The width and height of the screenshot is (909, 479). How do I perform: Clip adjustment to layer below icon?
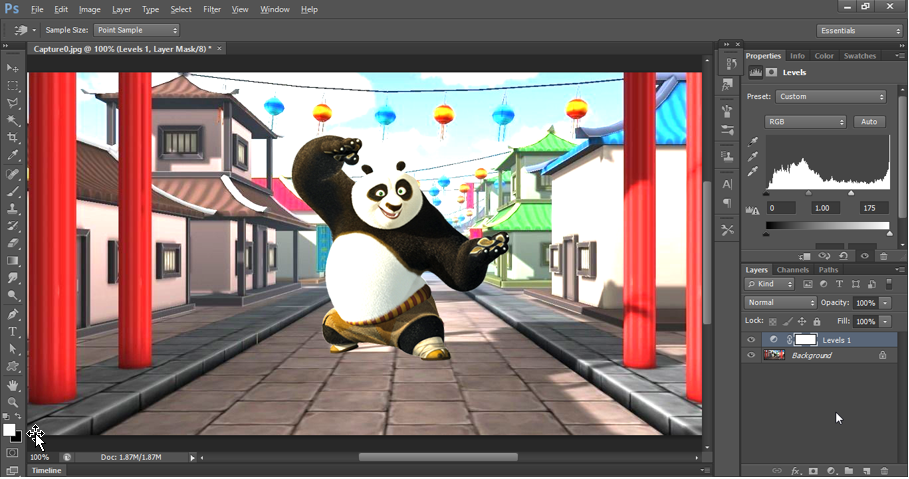(804, 256)
